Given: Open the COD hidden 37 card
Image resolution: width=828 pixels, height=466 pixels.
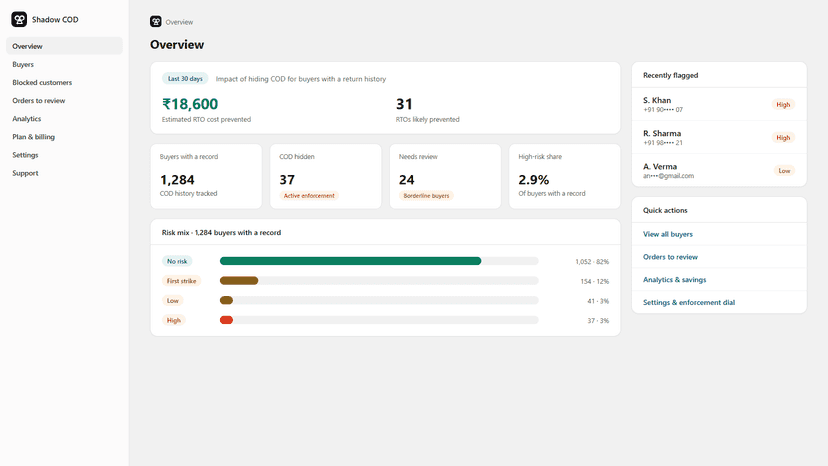Looking at the screenshot, I should click(x=325, y=176).
